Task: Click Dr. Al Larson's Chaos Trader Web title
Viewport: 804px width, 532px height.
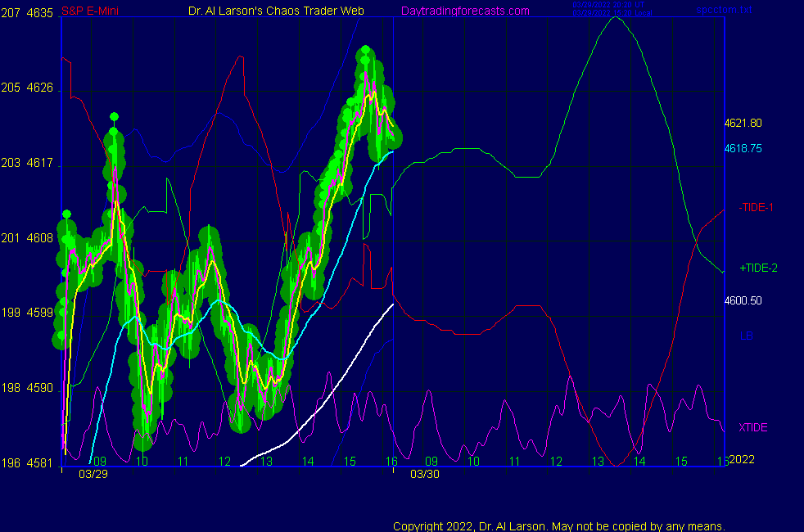Action: click(276, 11)
